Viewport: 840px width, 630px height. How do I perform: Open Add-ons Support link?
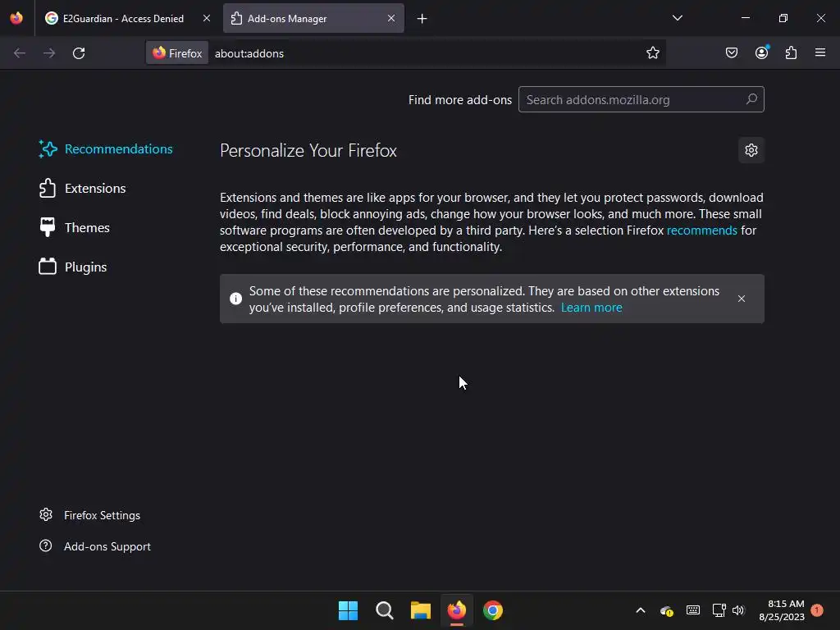pos(95,546)
